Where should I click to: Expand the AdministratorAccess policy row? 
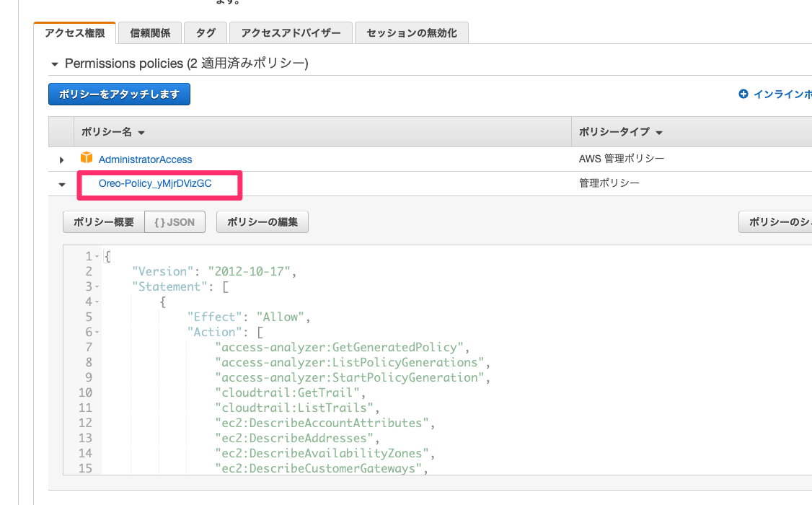click(x=61, y=160)
